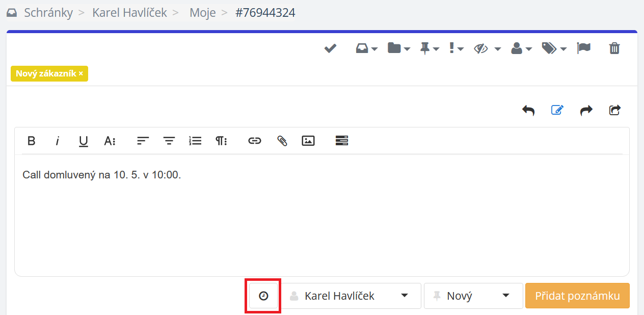The height and width of the screenshot is (315, 644).
Task: Open the folder dropdown in toolbar
Action: [399, 48]
